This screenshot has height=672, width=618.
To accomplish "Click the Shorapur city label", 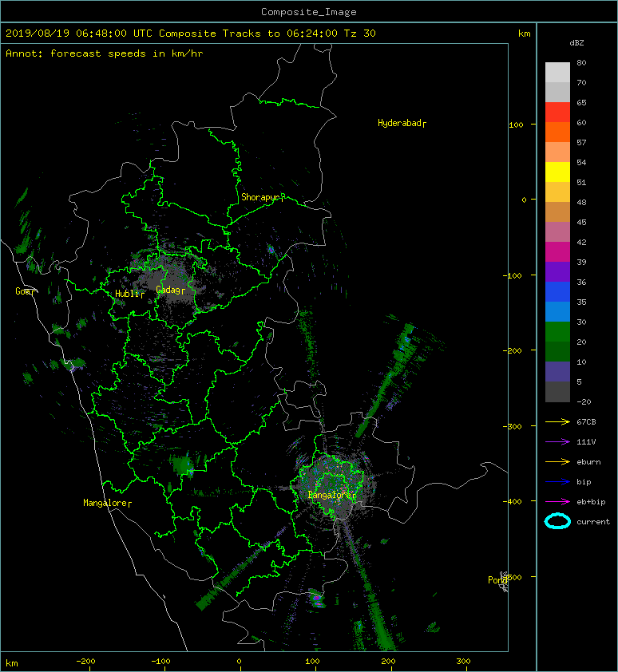I will (263, 198).
